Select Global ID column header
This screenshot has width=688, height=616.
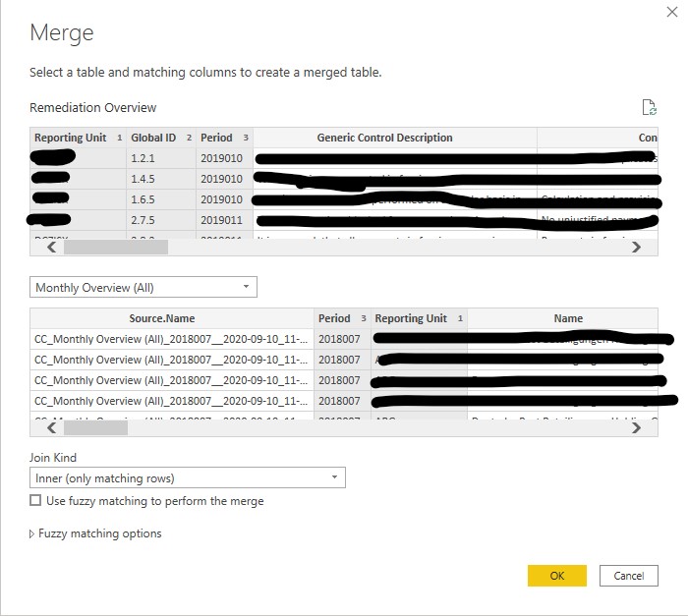coord(161,138)
